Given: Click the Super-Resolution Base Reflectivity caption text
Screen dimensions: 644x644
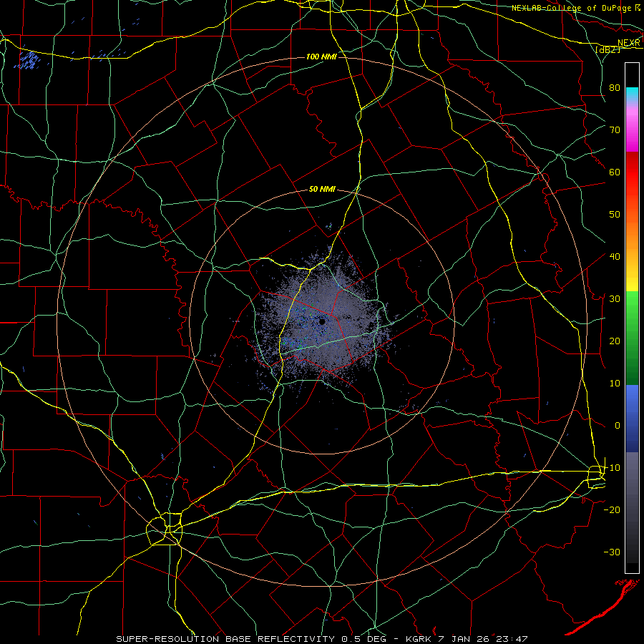Looking at the screenshot, I should tap(225, 639).
